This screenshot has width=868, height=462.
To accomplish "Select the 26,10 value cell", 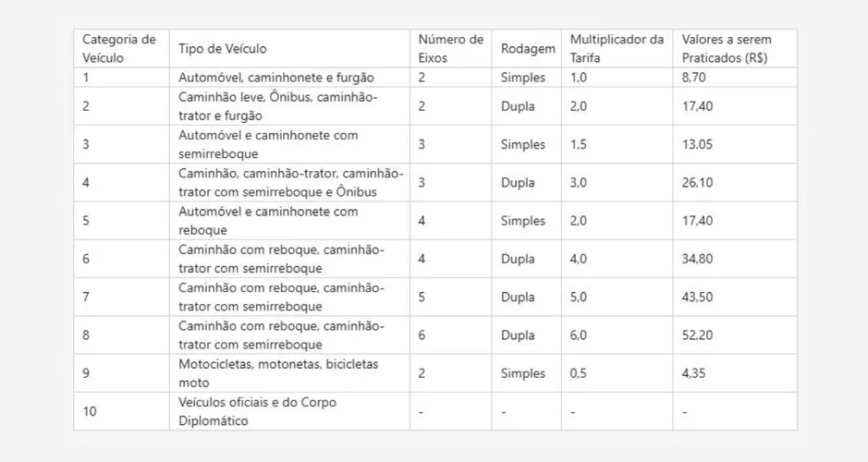I will click(696, 183).
